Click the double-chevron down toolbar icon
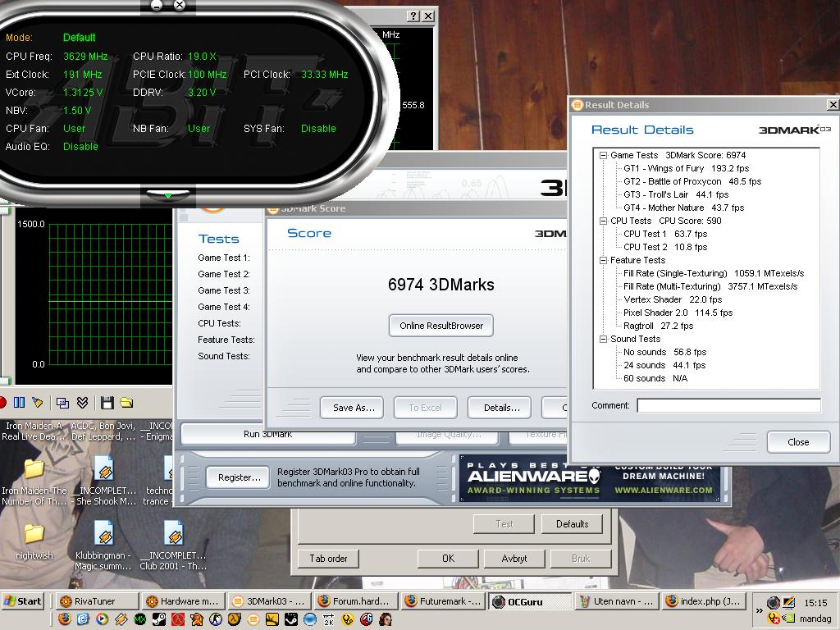The image size is (840, 630). (x=82, y=403)
